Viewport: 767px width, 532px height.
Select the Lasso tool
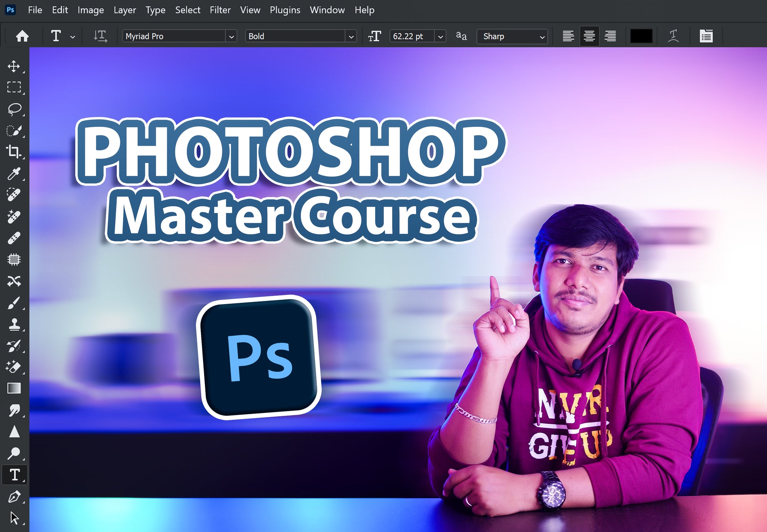pos(14,109)
